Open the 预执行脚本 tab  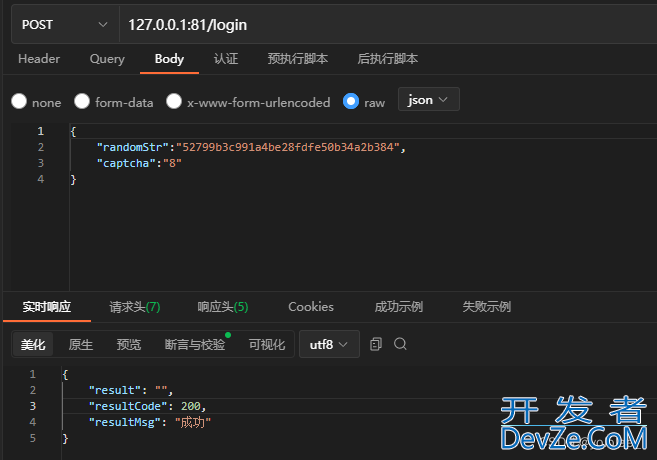(297, 59)
